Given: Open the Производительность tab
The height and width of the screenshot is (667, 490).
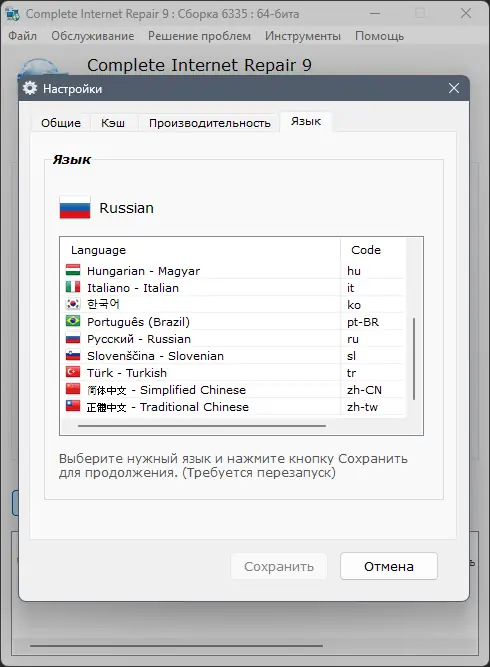Looking at the screenshot, I should pyautogui.click(x=210, y=123).
